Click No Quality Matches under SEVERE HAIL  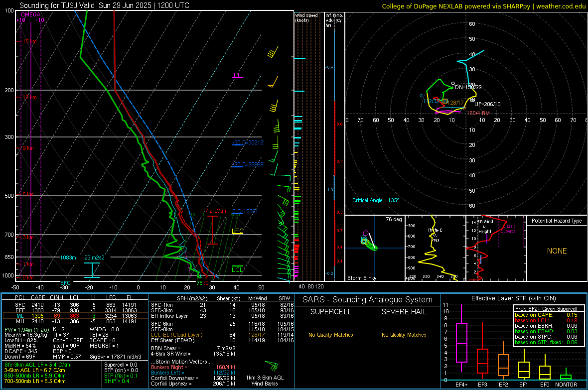pyautogui.click(x=404, y=335)
